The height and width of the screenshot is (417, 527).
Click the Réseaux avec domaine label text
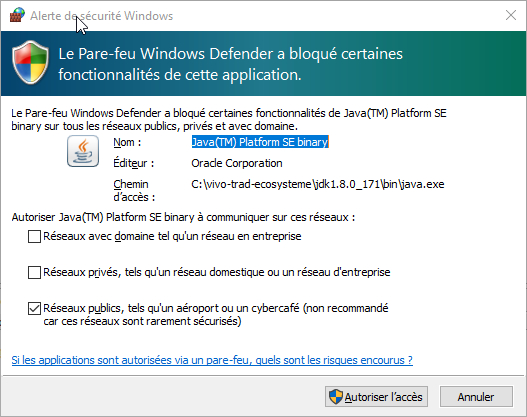(x=172, y=236)
